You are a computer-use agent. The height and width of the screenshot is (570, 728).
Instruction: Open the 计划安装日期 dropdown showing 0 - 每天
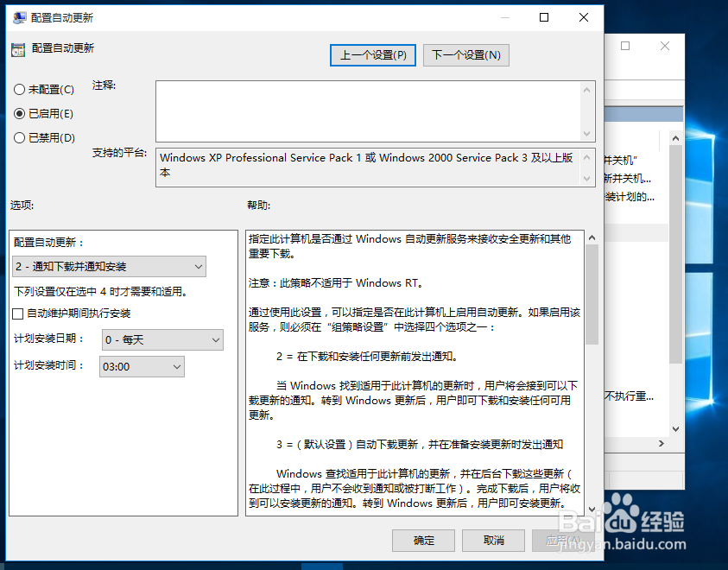(162, 339)
